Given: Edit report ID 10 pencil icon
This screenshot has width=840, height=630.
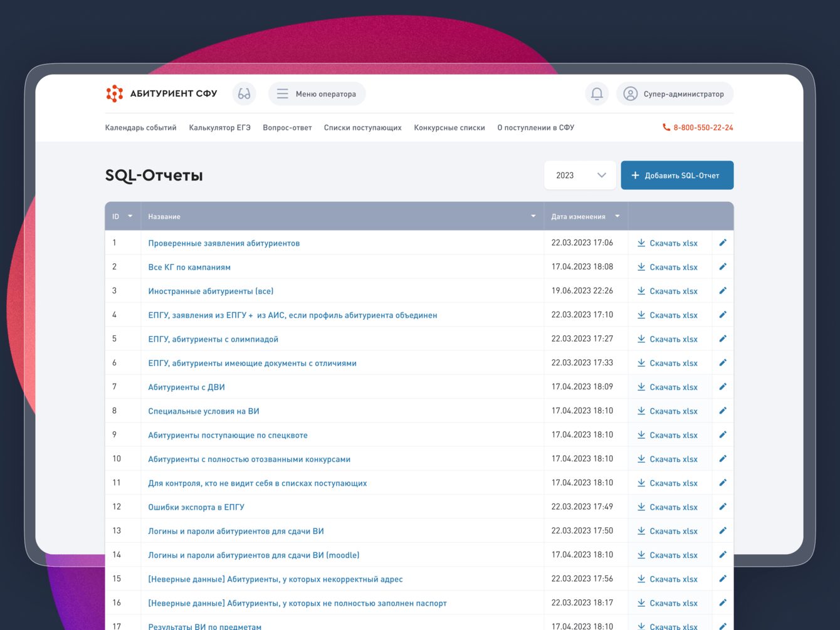Looking at the screenshot, I should 723,459.
